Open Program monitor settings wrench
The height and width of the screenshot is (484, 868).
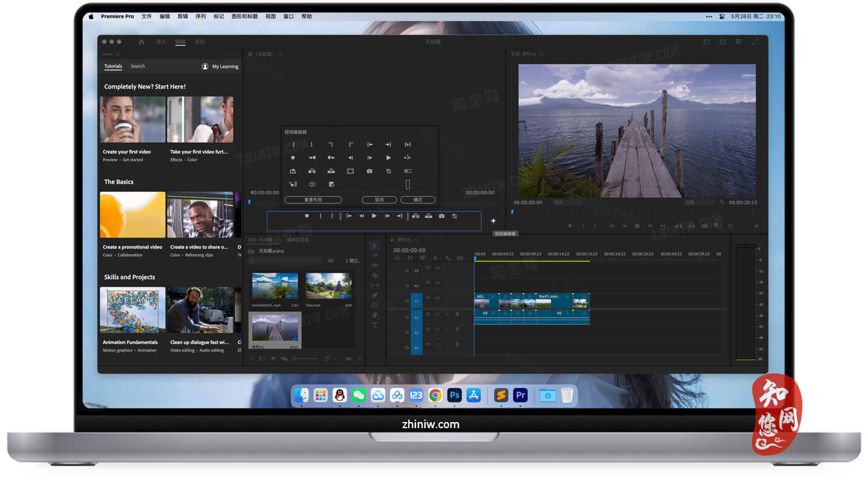tap(722, 202)
